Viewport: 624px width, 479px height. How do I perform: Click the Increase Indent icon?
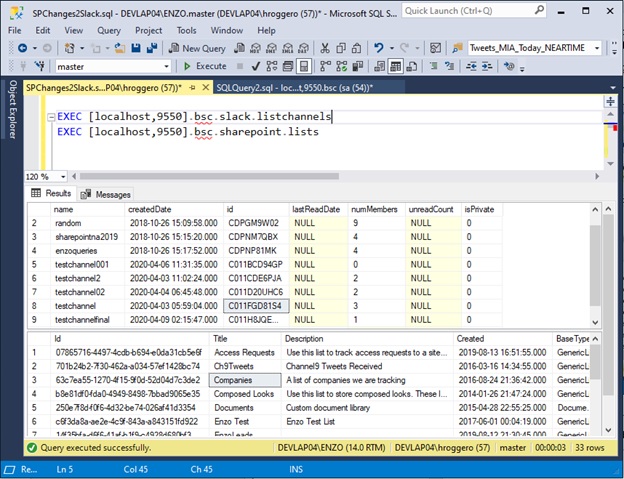click(x=487, y=66)
